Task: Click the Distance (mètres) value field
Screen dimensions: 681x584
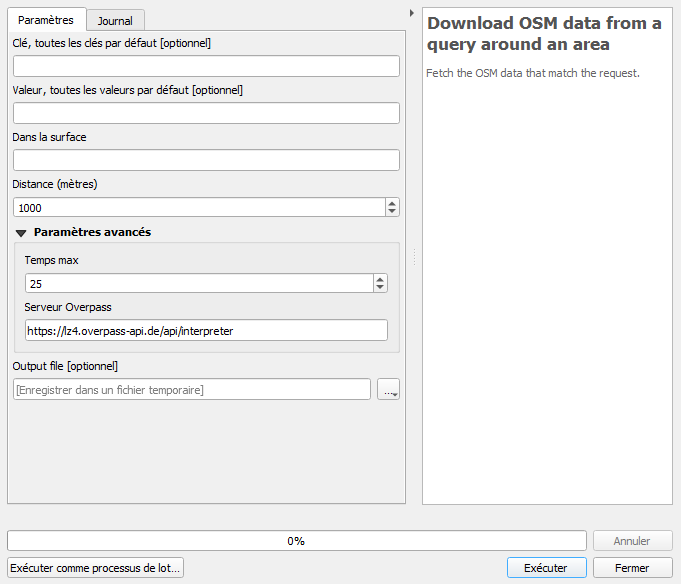Action: tap(198, 207)
